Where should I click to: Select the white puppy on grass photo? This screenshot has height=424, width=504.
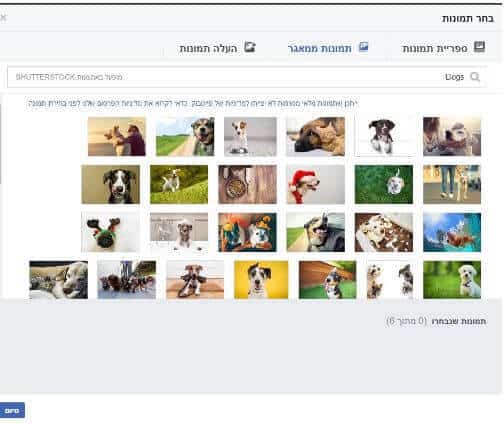(x=452, y=280)
